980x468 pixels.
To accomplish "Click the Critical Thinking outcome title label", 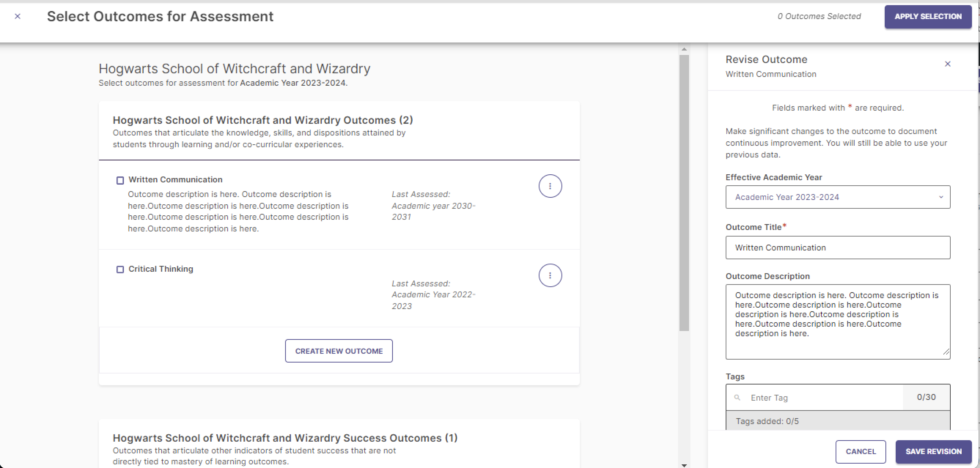I will pyautogui.click(x=161, y=269).
